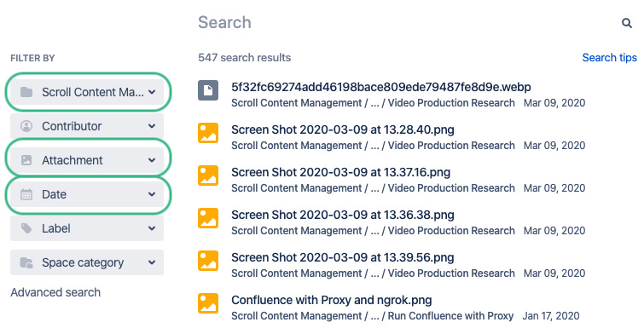Click the magnifying glass search icon

click(626, 23)
